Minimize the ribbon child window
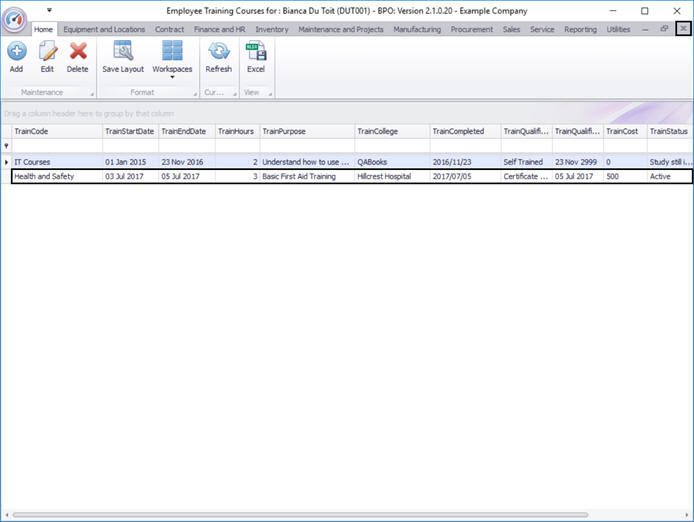 point(645,29)
